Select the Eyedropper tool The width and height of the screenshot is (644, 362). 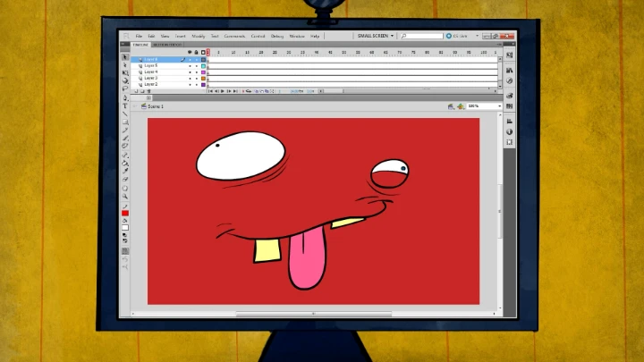125,171
